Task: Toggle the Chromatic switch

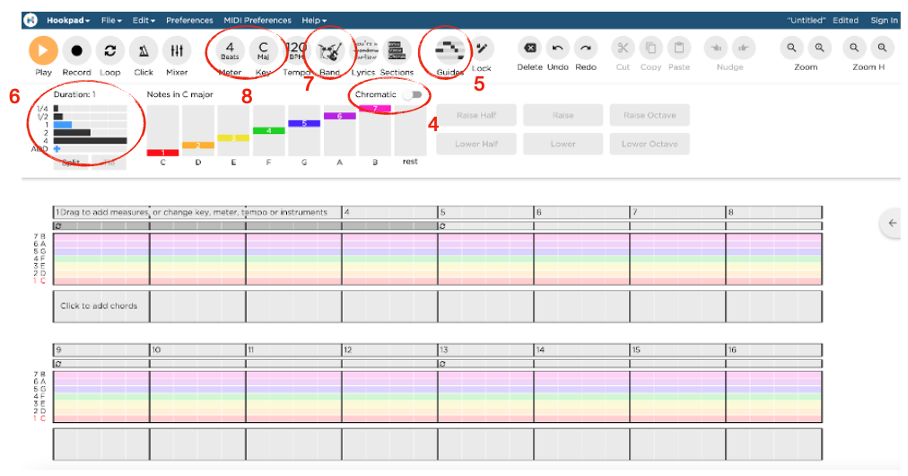Action: 411,94
